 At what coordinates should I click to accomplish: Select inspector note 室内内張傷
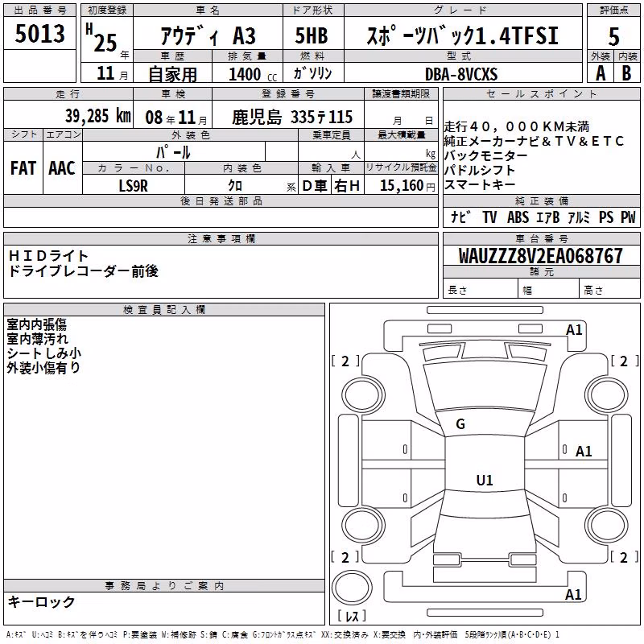click(36, 324)
